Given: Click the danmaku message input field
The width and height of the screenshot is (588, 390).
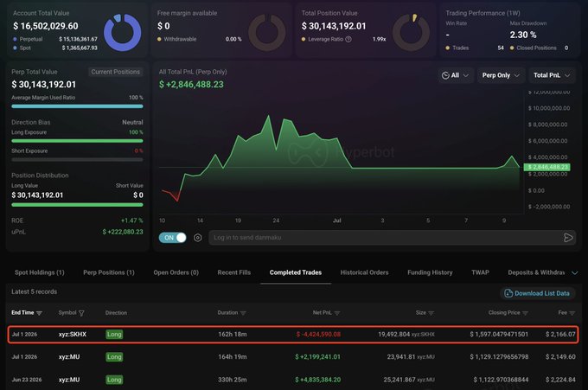Looking at the screenshot, I should pos(386,238).
